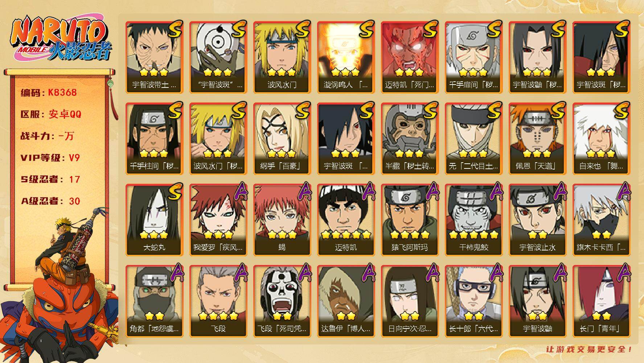This screenshot has height=363, width=644.
Task: Select the 干柿鬼鲛 ninja card
Action: click(x=473, y=220)
